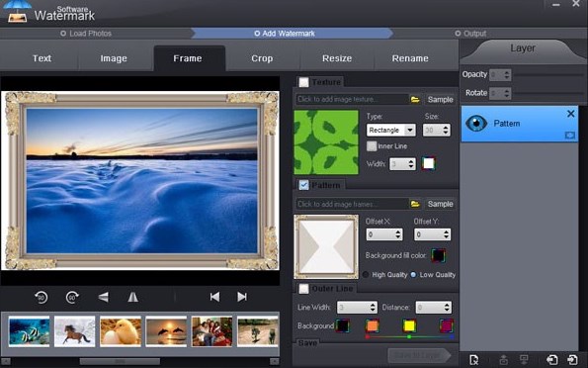Rotate photo clockwise 90 degrees
The image size is (588, 368).
(x=72, y=297)
